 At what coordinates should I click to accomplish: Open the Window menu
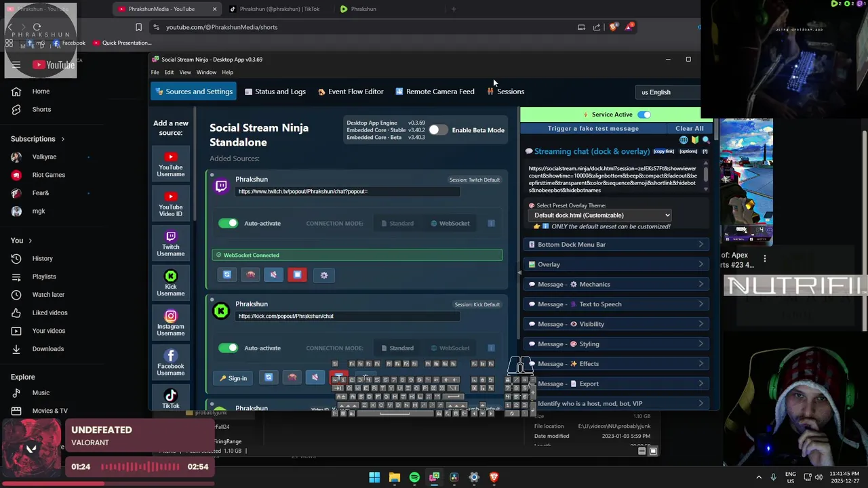pyautogui.click(x=206, y=73)
